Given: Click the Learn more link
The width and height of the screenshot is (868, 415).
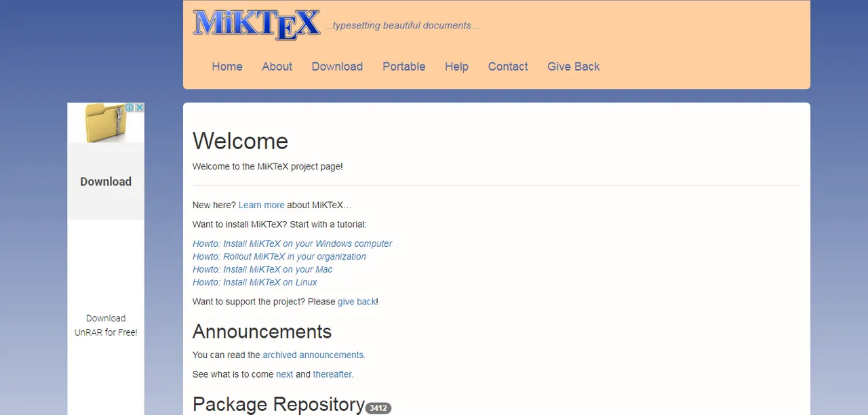Looking at the screenshot, I should tap(261, 205).
